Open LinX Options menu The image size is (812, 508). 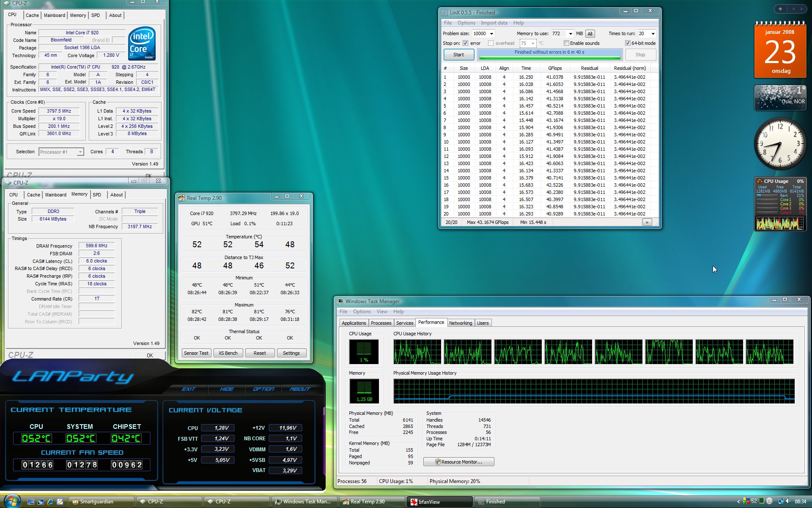coord(466,23)
